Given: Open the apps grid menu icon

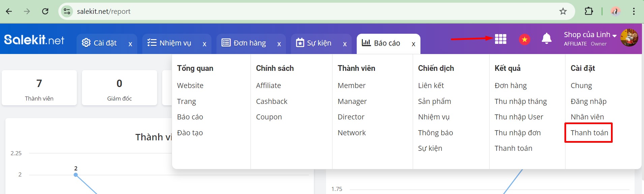Looking at the screenshot, I should click(x=500, y=39).
